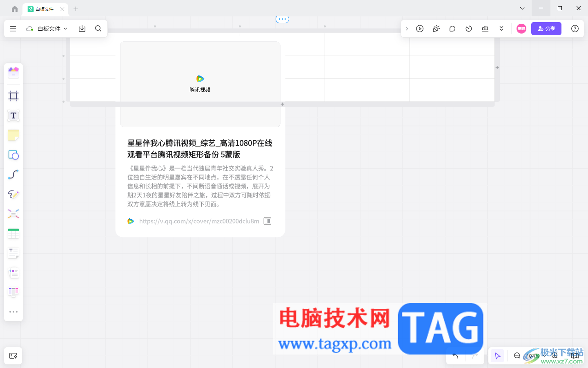588x368 pixels.
Task: Open the help question mark icon
Action: point(575,29)
